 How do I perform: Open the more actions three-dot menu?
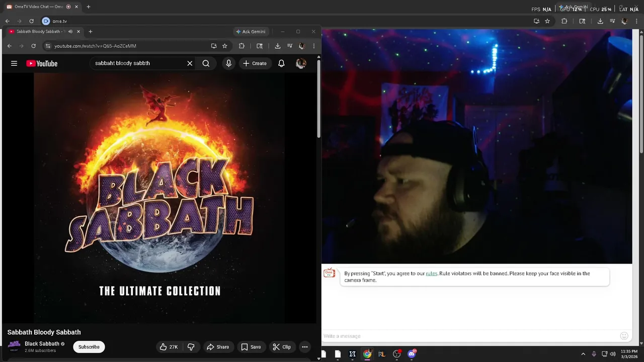coord(305,347)
